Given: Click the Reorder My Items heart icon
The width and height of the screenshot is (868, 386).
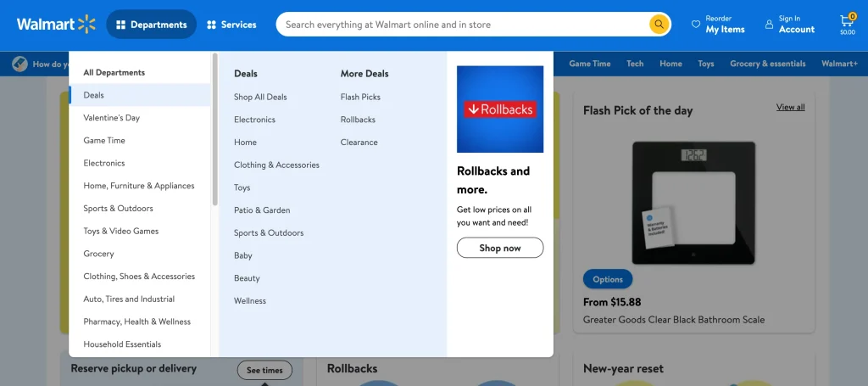Looking at the screenshot, I should point(696,25).
